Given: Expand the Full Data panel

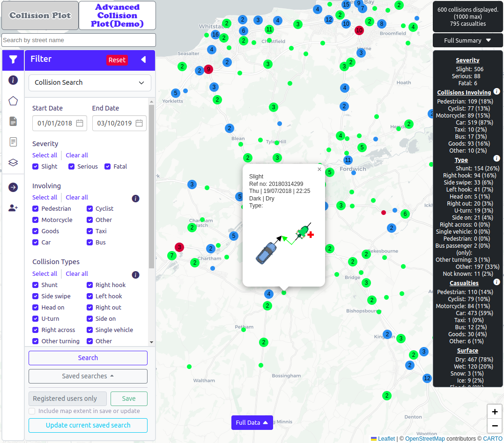Looking at the screenshot, I should coord(252,422).
